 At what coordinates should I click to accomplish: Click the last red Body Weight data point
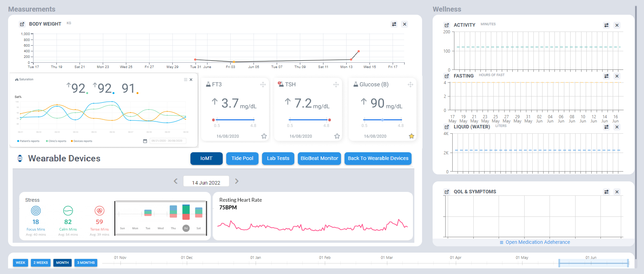pyautogui.click(x=359, y=51)
